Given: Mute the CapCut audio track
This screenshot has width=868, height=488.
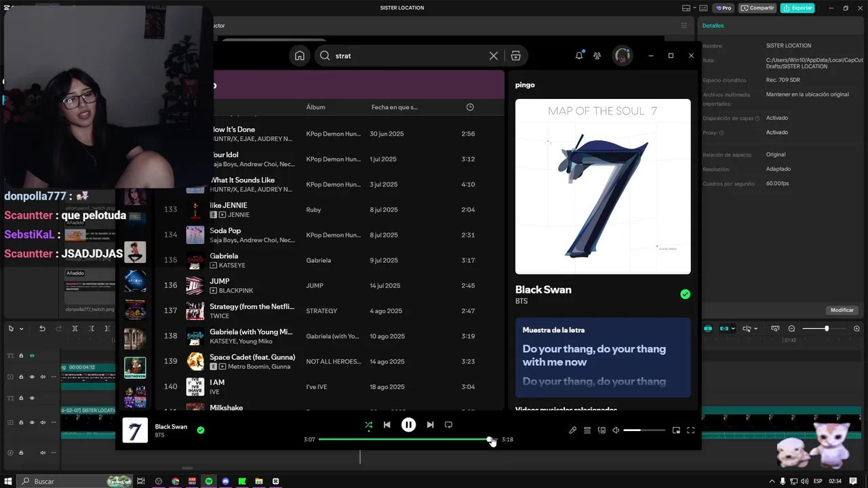Looking at the screenshot, I should coord(43,453).
